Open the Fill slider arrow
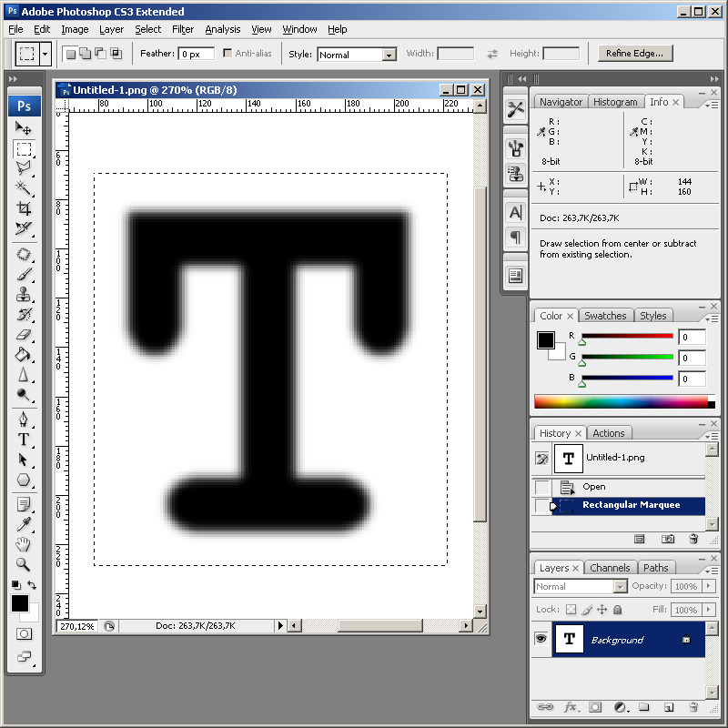 (x=709, y=609)
